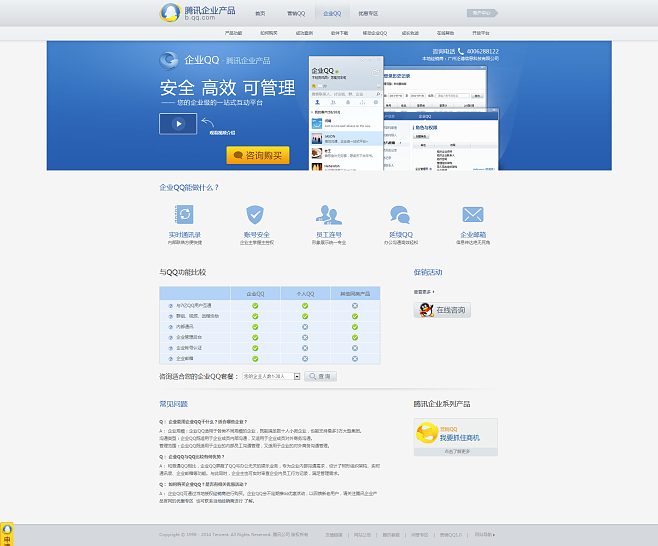This screenshot has width=658, height=546.
Task: Click 企业QQ check mark in 内部通讯 row
Action: (x=255, y=327)
